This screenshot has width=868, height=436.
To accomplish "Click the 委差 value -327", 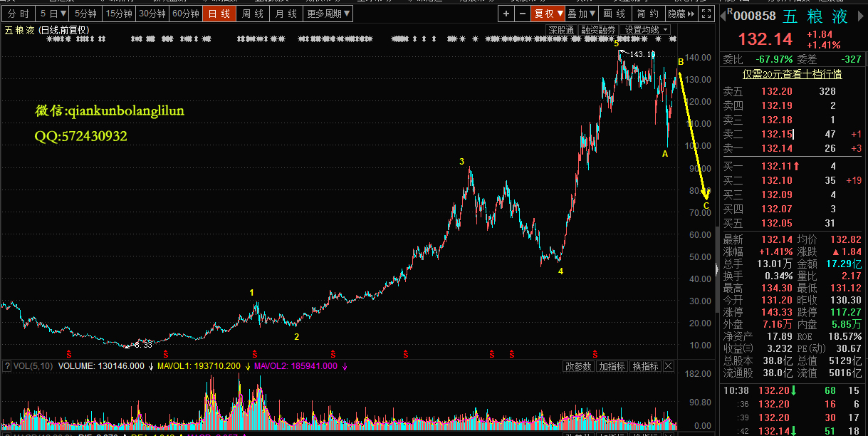I will tap(850, 59).
